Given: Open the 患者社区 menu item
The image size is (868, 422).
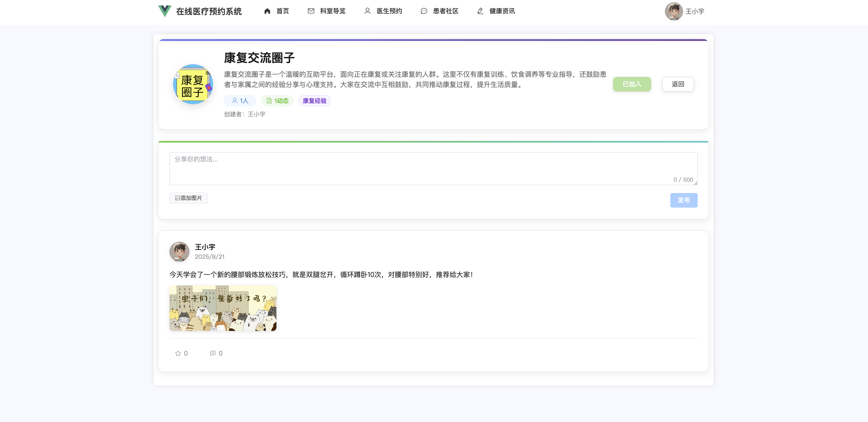Looking at the screenshot, I should tap(445, 11).
